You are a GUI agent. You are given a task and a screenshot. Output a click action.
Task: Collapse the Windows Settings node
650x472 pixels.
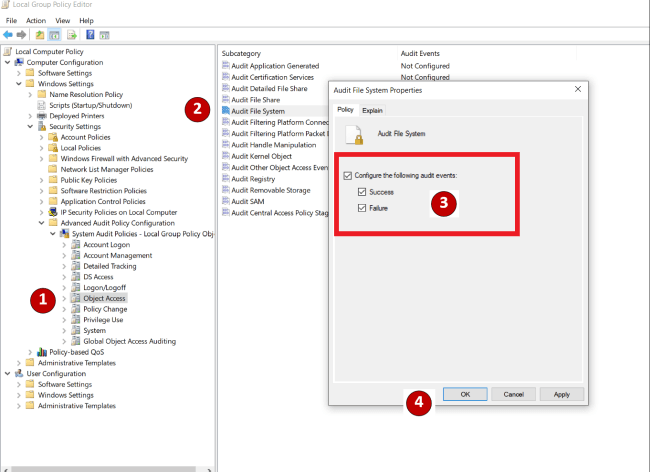[19, 84]
